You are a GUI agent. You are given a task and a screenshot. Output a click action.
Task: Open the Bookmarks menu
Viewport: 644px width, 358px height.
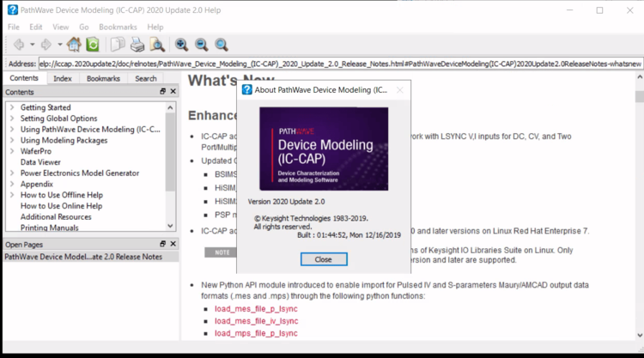click(118, 27)
